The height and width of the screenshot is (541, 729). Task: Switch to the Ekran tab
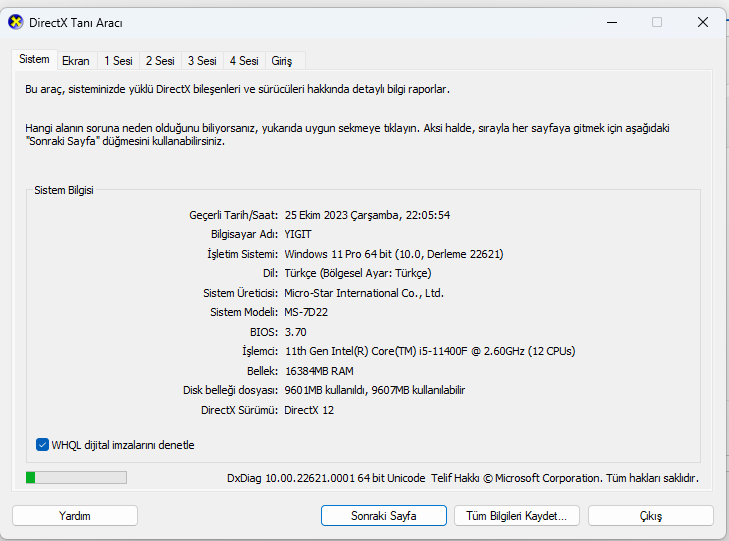pos(76,61)
